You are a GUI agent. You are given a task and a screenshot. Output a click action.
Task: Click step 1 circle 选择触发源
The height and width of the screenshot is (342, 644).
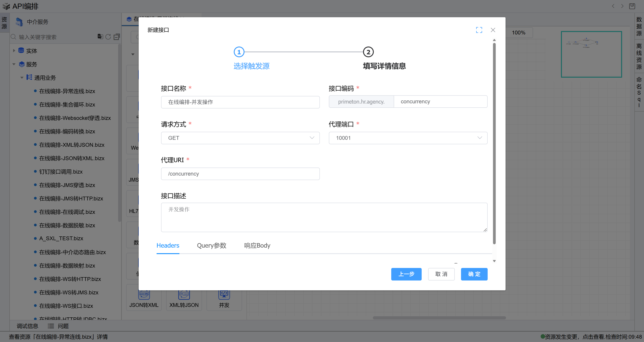(x=239, y=52)
